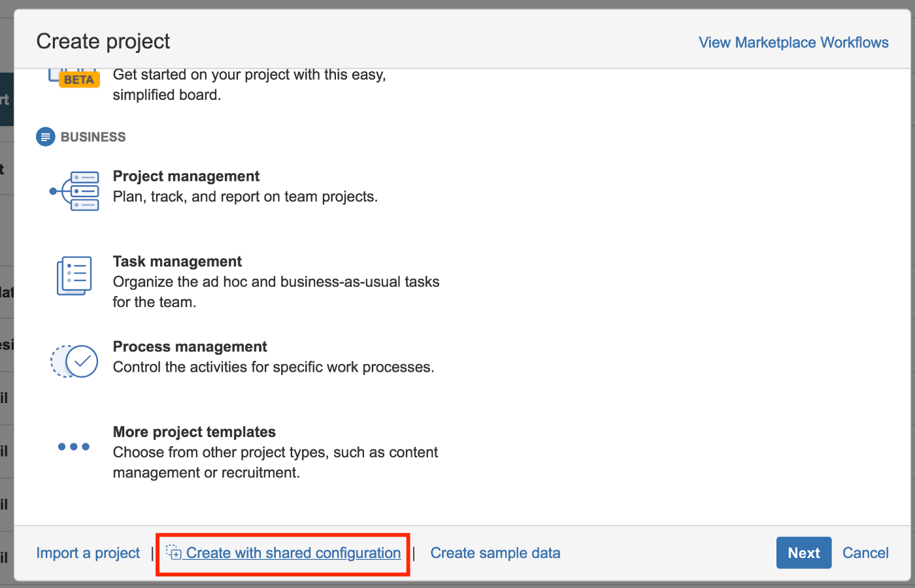Expand additional template options via More project templates
The image size is (915, 588).
point(194,432)
